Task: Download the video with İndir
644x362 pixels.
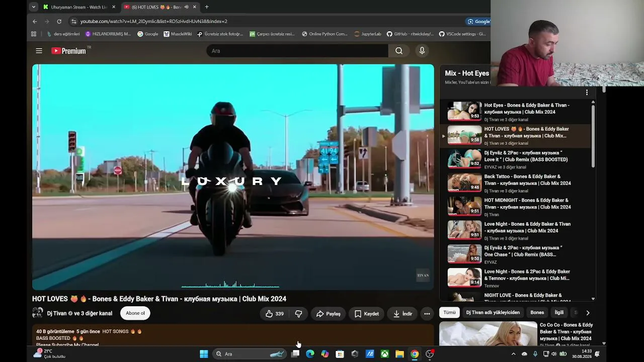Action: [403, 314]
